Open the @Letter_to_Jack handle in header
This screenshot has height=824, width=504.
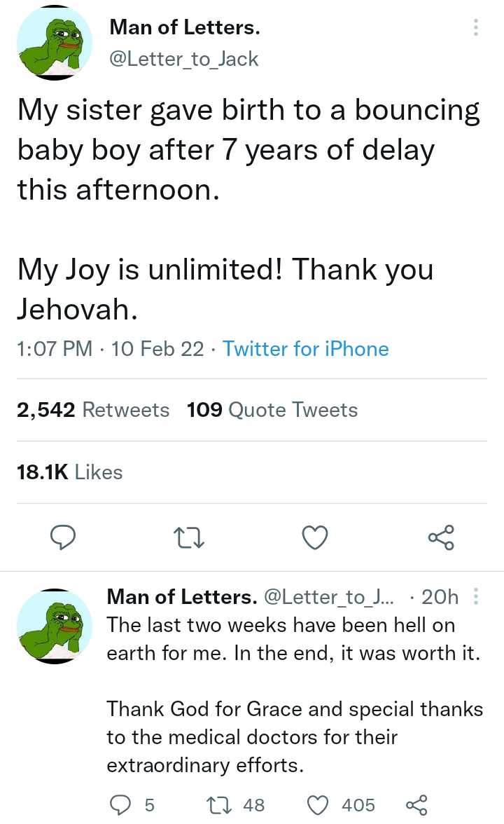[x=184, y=59]
